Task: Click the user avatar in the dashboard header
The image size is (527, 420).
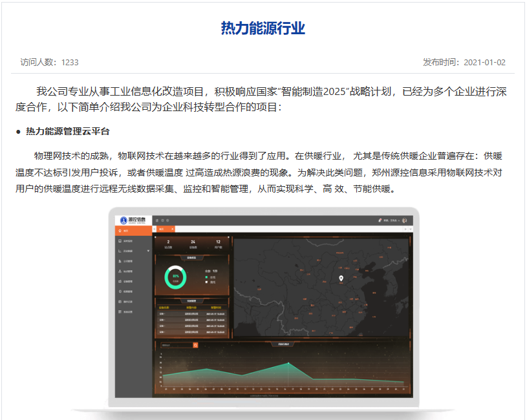Action: click(404, 220)
